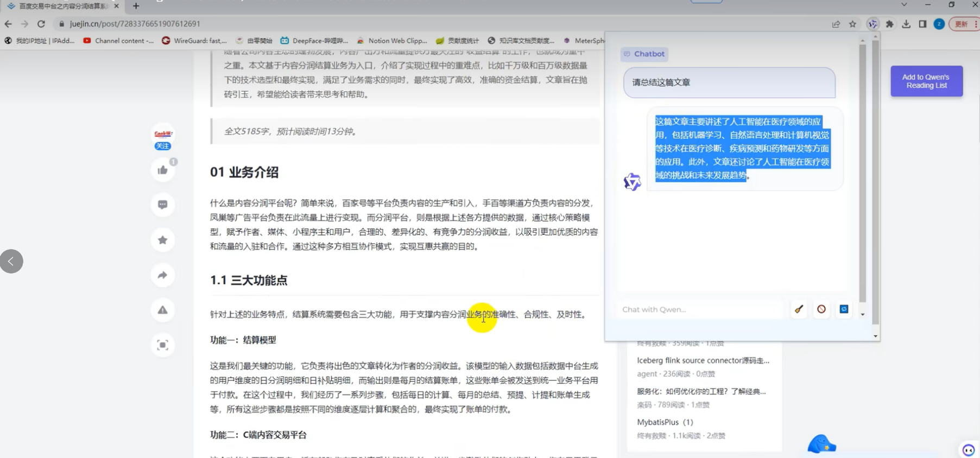Click Add to Qwen's Reading List button
This screenshot has height=458, width=980.
pyautogui.click(x=926, y=81)
